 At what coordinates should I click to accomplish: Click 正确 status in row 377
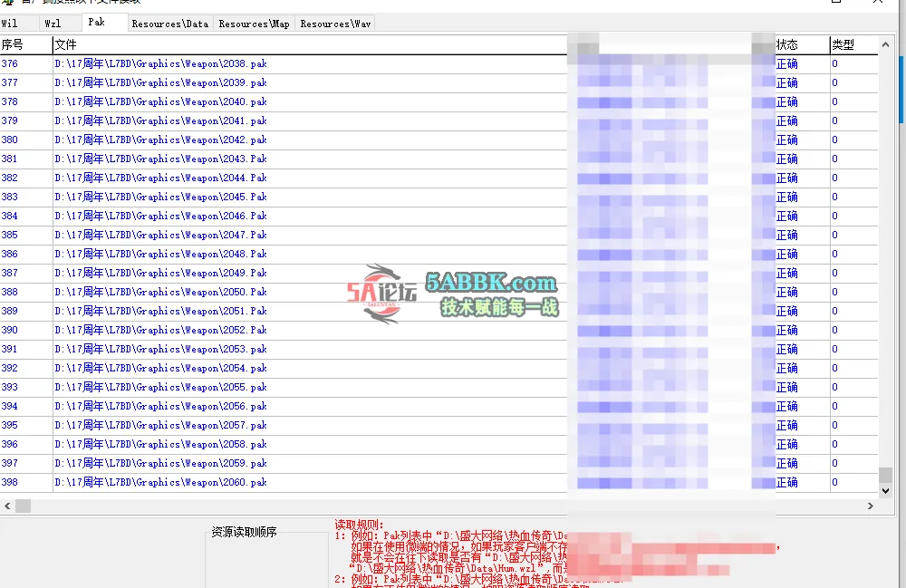(787, 82)
